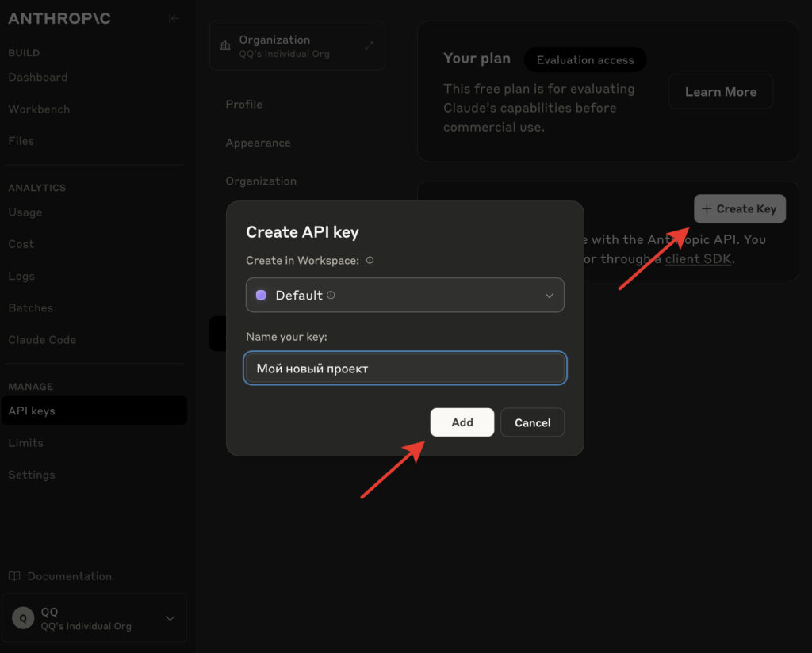Click the info icon next to Default

[x=331, y=295]
